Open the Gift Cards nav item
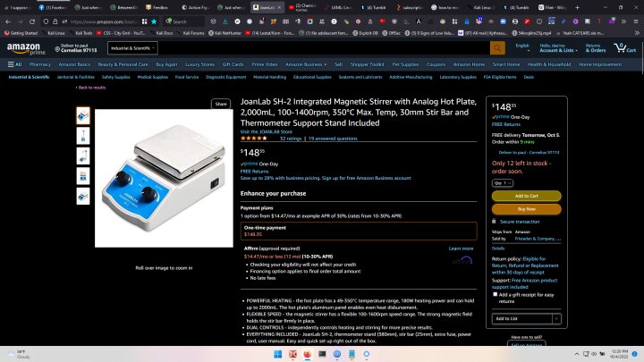This screenshot has width=644, height=362. tap(233, 64)
